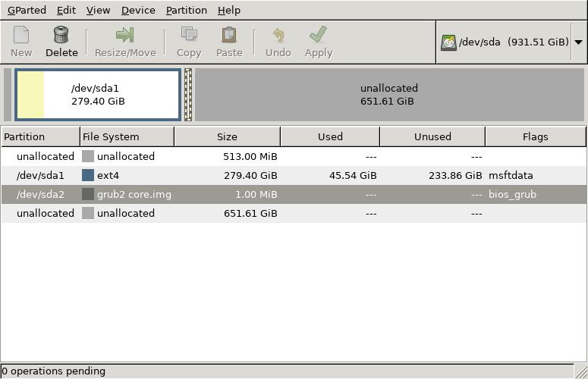Viewport: 588px width, 379px height.
Task: Sort by the Size column header
Action: (228, 136)
